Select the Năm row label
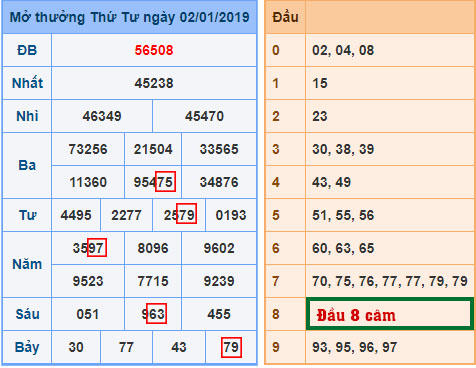This screenshot has height=368, width=476. (x=27, y=264)
